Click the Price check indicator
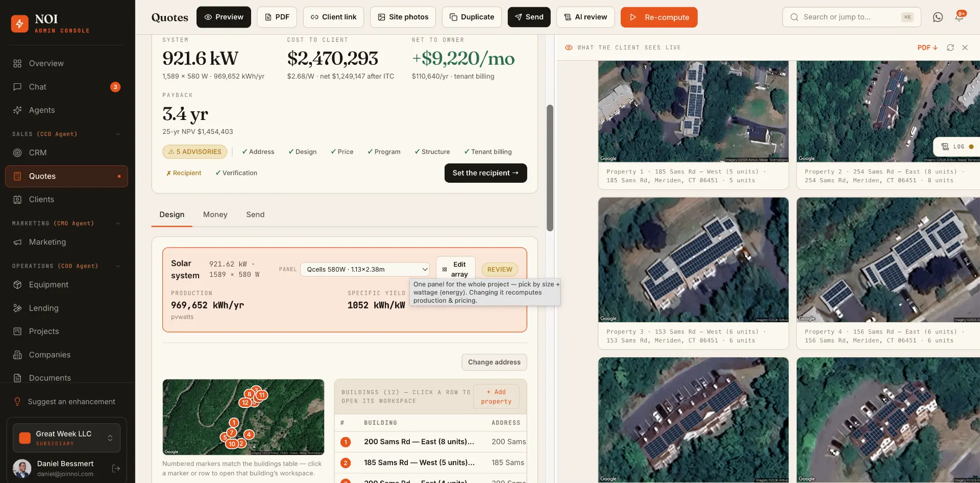 point(342,152)
